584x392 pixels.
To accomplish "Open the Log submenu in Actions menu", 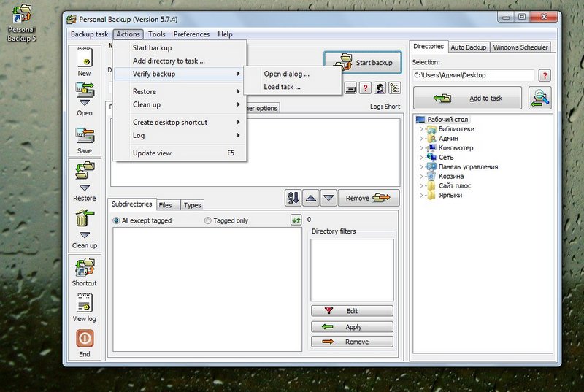I will click(180, 136).
